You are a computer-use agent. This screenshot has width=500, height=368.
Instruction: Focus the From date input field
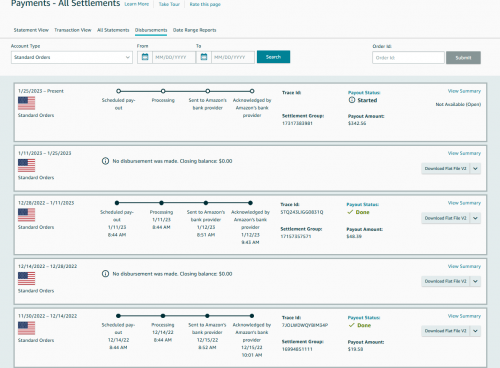point(174,57)
